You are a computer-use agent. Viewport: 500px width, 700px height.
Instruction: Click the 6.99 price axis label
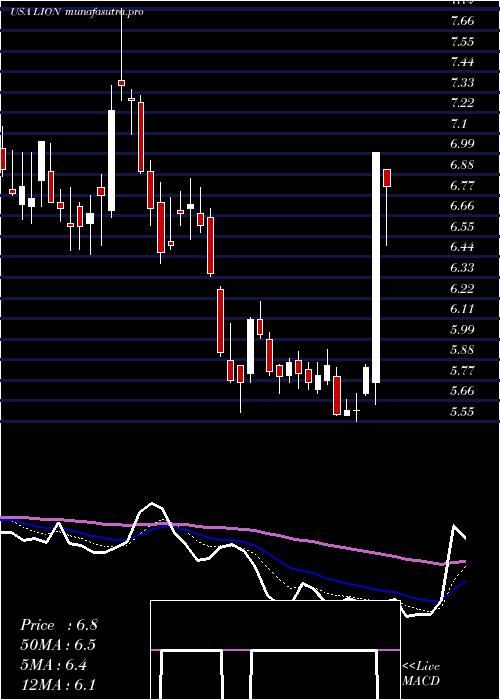(x=462, y=144)
